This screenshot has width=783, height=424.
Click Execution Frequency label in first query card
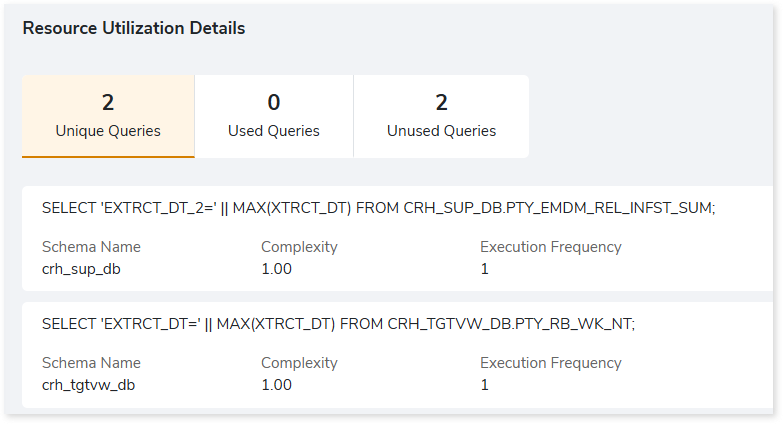click(550, 247)
